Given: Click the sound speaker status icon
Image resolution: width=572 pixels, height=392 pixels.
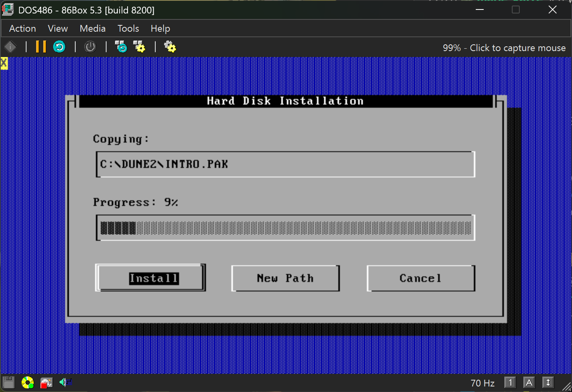Looking at the screenshot, I should (65, 382).
